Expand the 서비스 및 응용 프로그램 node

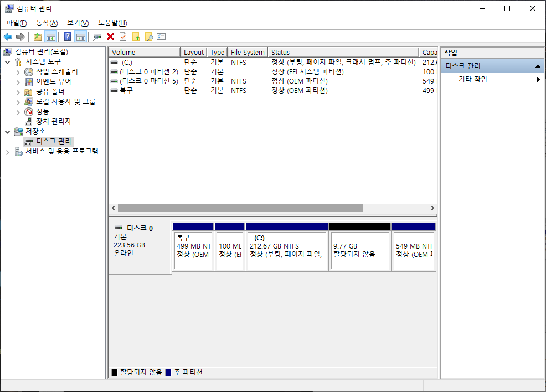7,152
